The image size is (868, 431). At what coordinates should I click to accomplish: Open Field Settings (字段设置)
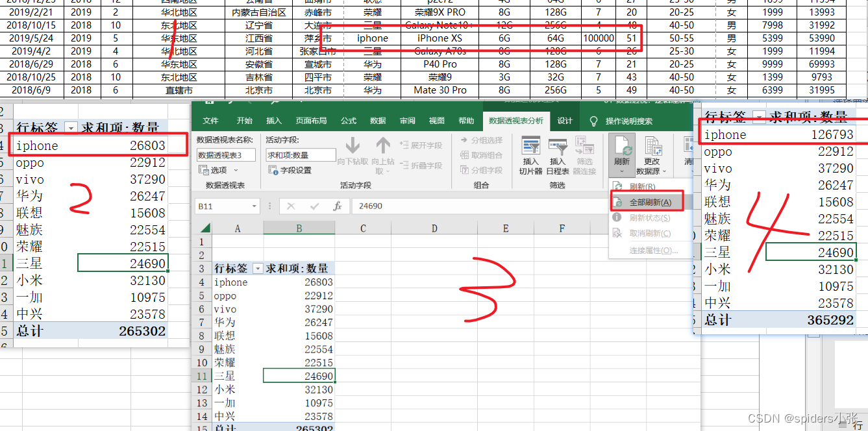tap(290, 170)
